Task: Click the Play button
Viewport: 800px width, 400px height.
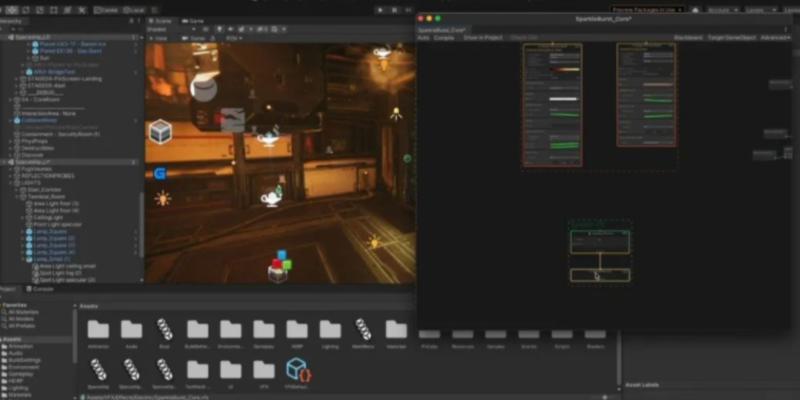Action: point(380,10)
